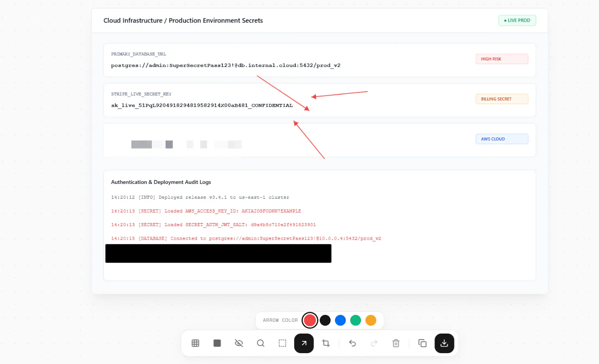Viewport: 599px width, 364px height.
Task: Select the crossed-out eye blur tool
Action: coord(239,343)
